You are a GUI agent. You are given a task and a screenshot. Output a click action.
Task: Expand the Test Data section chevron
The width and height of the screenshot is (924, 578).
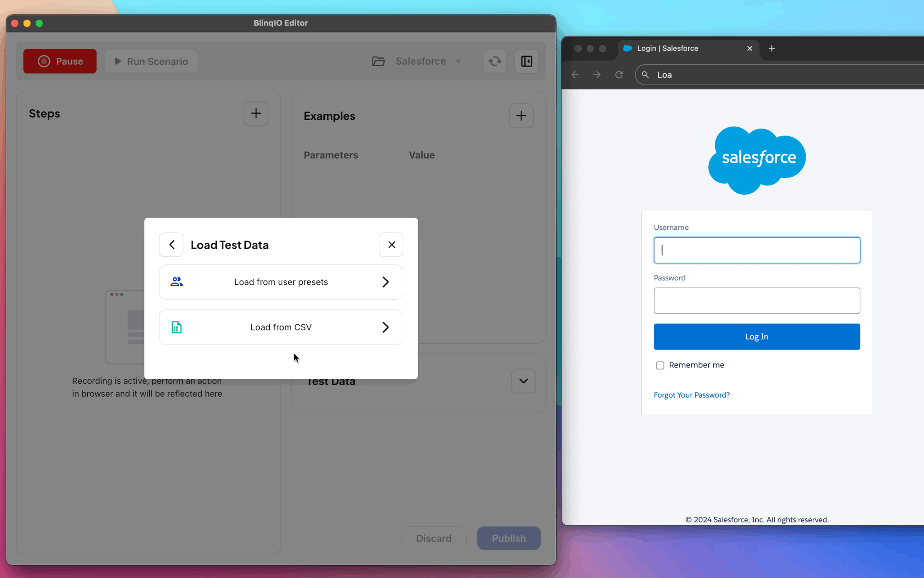[523, 381]
